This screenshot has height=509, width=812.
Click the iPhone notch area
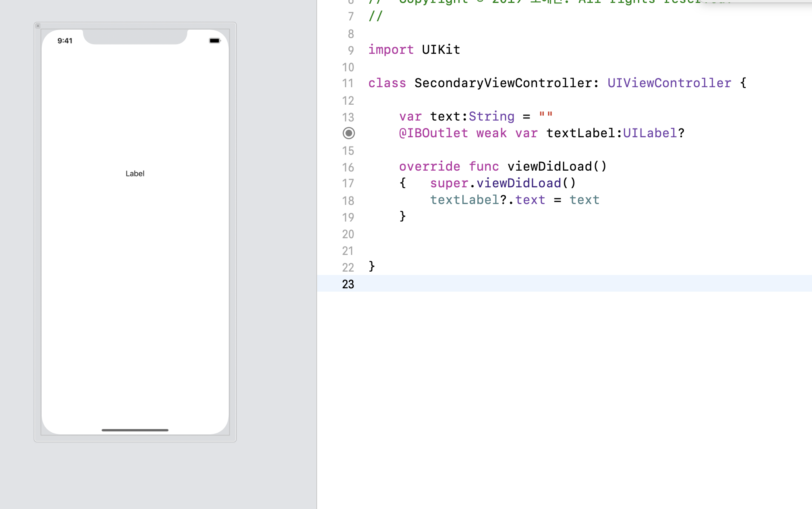click(x=135, y=37)
